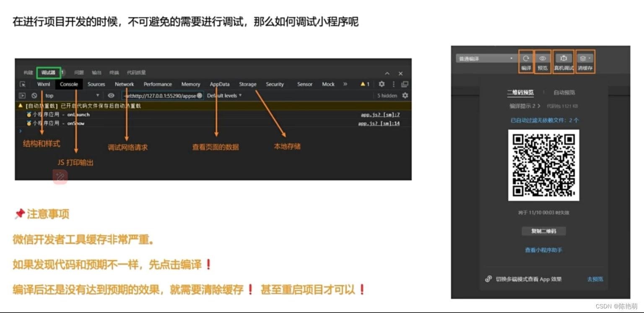Switch to the Wxml tab
This screenshot has height=313, width=644.
44,84
